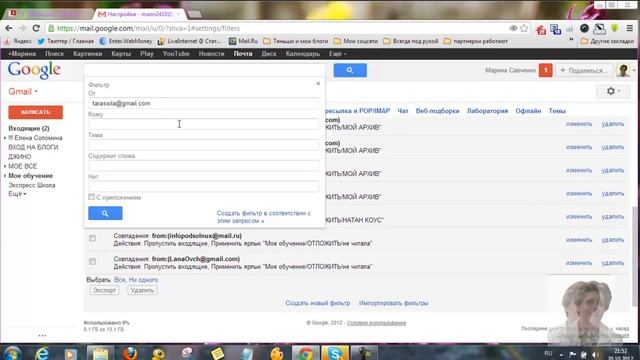640x360 pixels.
Task: Open the Mail.Ru bookmark
Action: point(243,41)
